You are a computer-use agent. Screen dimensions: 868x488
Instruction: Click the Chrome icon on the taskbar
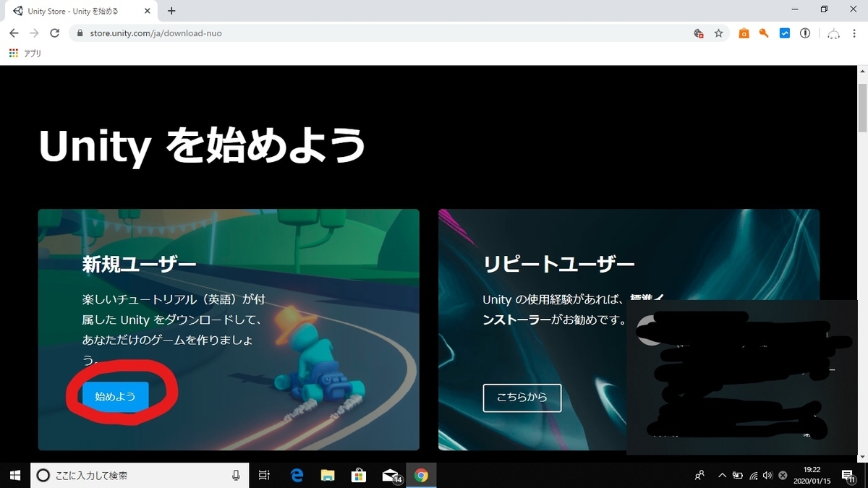pos(421,475)
